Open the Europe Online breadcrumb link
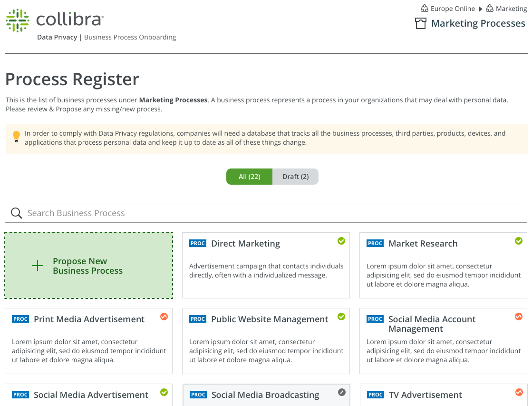The width and height of the screenshot is (532, 406). [452, 9]
